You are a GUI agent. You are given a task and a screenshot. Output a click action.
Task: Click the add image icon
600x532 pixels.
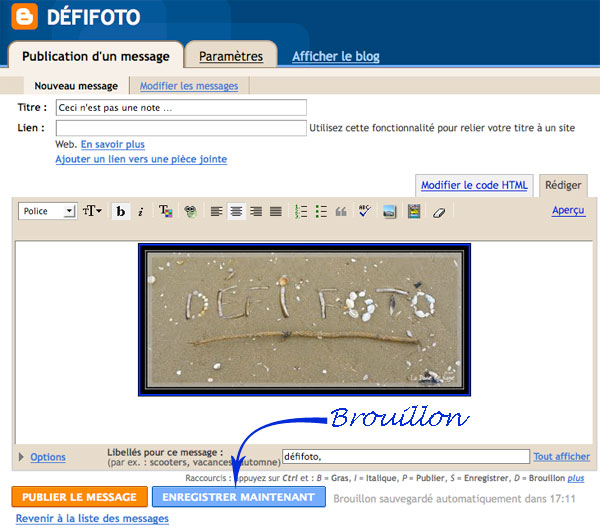[390, 211]
